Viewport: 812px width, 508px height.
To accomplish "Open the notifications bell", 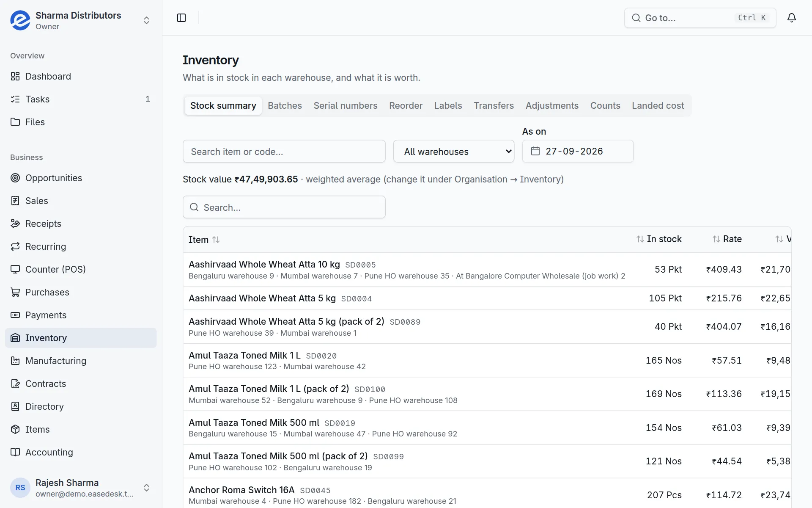I will [792, 18].
